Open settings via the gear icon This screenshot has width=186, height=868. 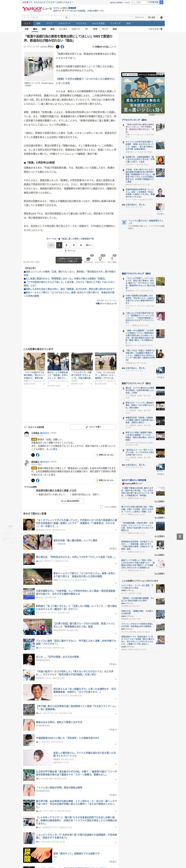point(161,17)
